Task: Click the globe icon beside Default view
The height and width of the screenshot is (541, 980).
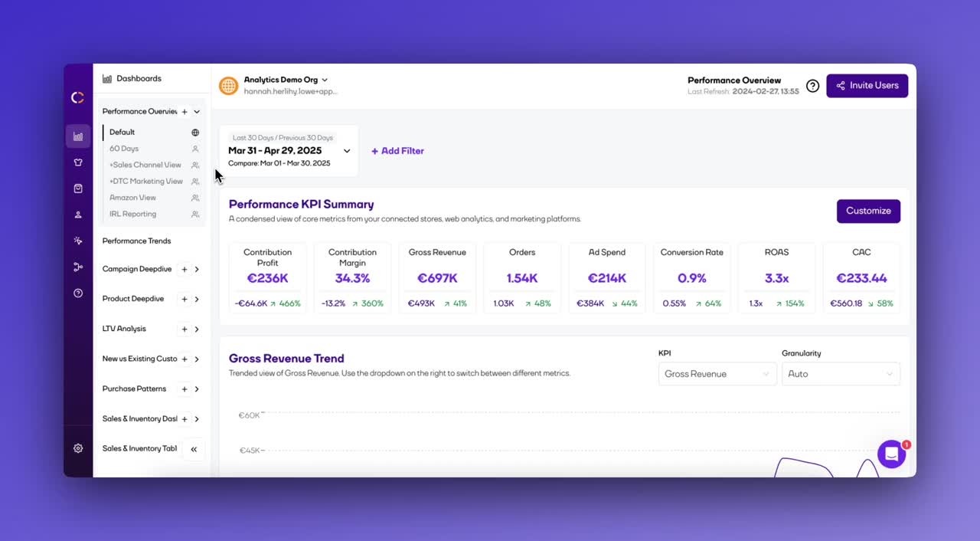Action: pyautogui.click(x=195, y=133)
